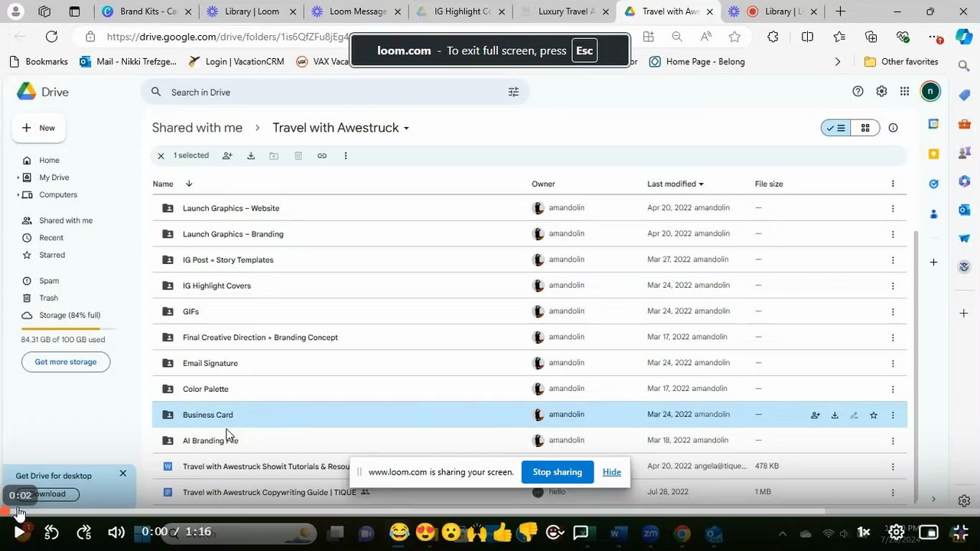Screen dimensions: 980x551
Task: Select IG Post + Story Templates folder
Action: 529,259
